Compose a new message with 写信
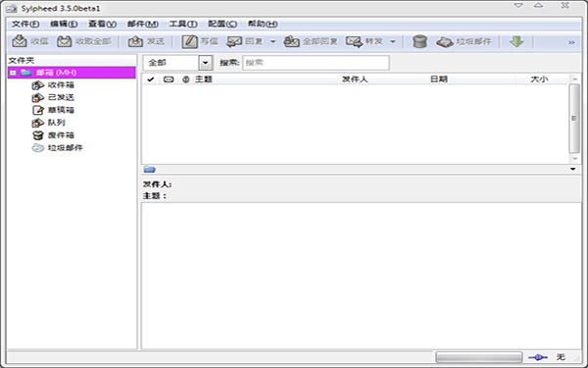 tap(200, 41)
